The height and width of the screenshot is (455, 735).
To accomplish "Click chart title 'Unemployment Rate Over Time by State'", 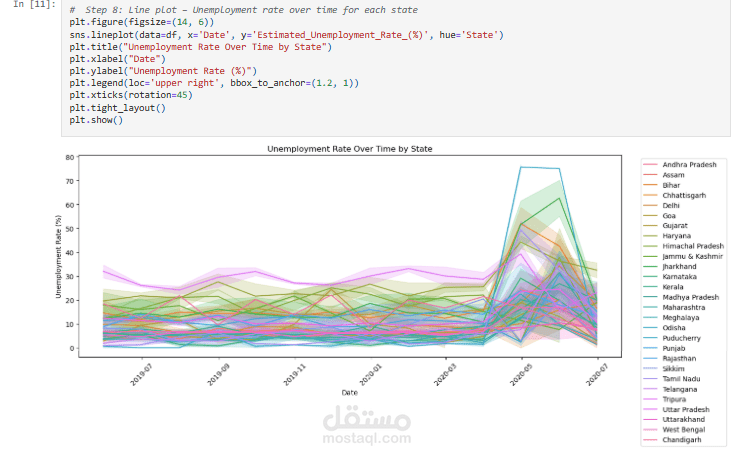I will click(350, 149).
